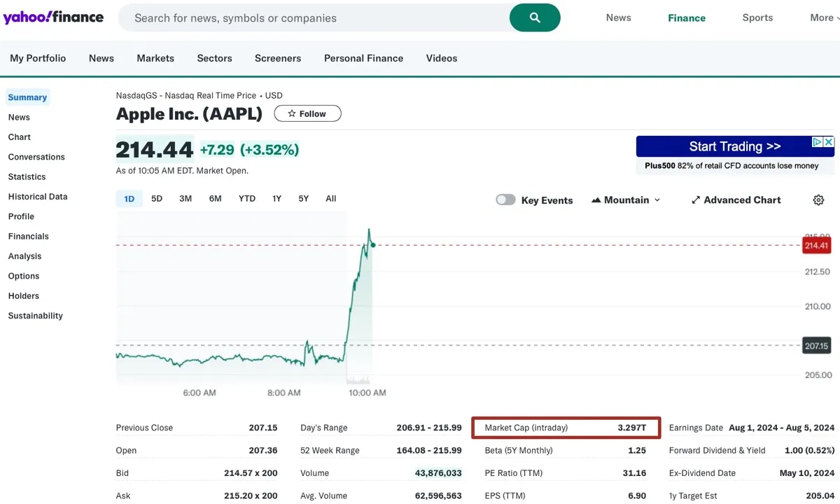Open the Advanced Chart expand icon

click(696, 200)
